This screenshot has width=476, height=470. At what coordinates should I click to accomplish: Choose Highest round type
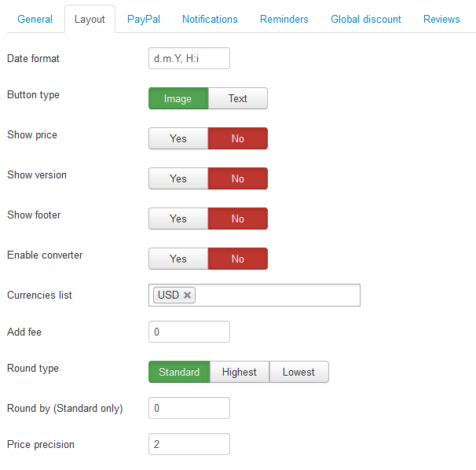click(240, 372)
